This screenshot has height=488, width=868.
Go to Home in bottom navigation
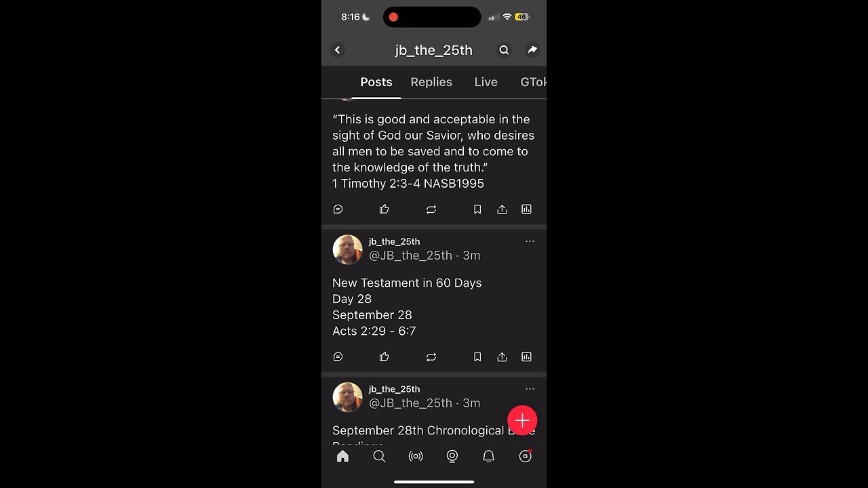(x=343, y=457)
